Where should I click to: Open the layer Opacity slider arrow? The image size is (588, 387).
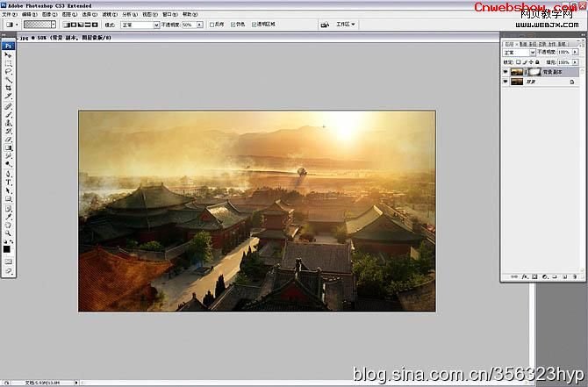coord(575,52)
